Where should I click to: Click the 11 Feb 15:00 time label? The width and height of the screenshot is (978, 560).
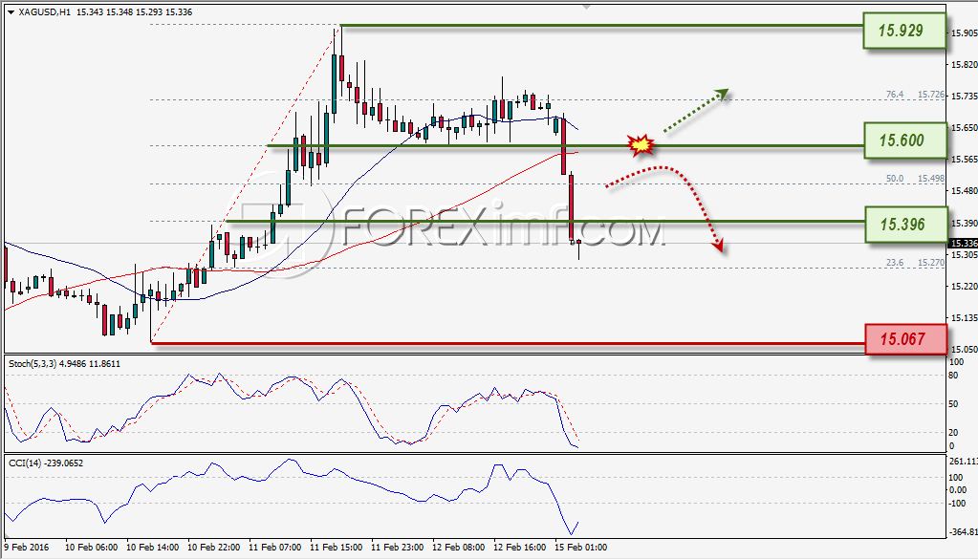pos(336,548)
